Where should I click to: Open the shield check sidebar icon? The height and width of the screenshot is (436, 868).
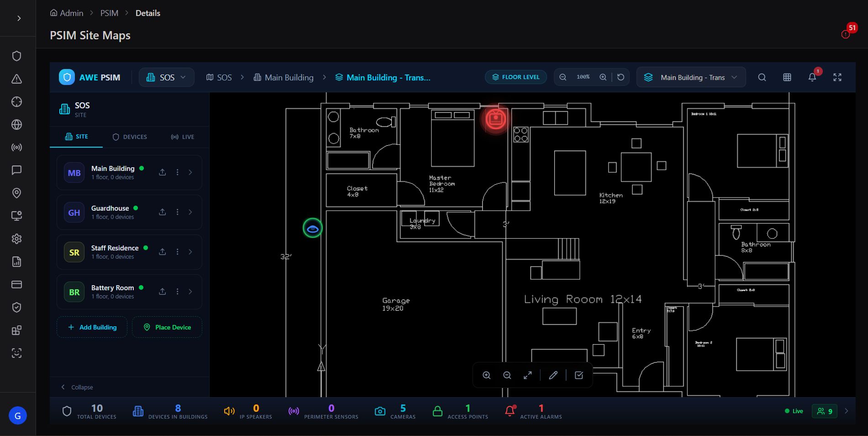pos(17,308)
